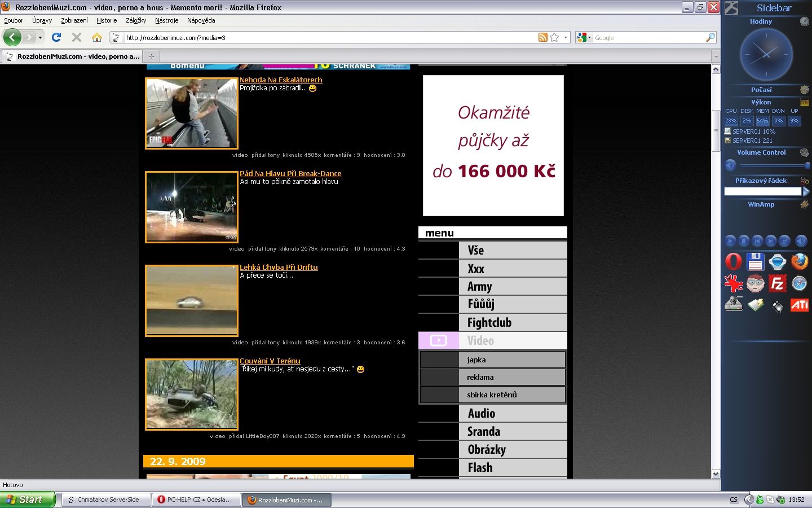The width and height of the screenshot is (812, 508).
Task: Open the Nástroje menu
Action: pos(166,20)
